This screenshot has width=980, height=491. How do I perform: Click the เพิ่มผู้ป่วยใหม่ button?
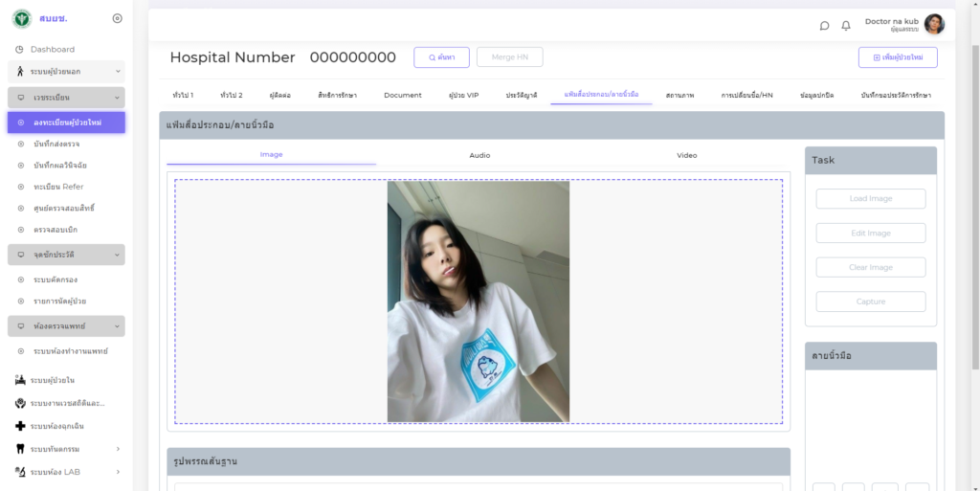897,57
